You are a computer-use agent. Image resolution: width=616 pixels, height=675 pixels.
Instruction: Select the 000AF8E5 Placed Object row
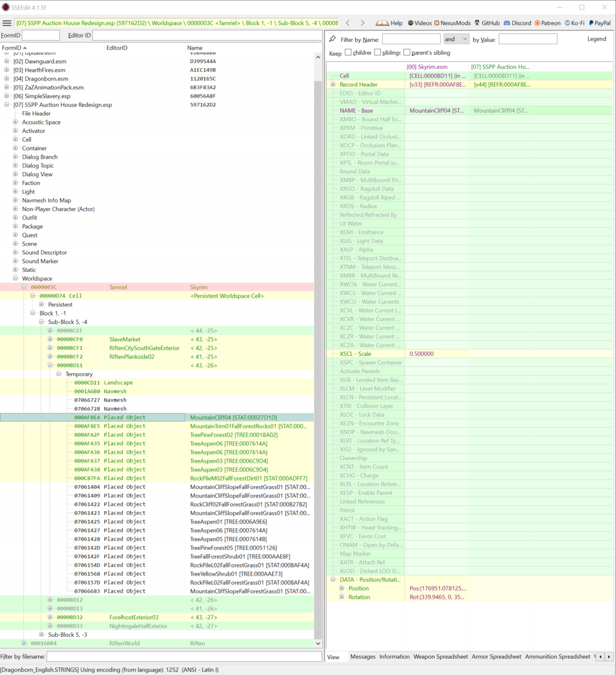tap(157, 426)
